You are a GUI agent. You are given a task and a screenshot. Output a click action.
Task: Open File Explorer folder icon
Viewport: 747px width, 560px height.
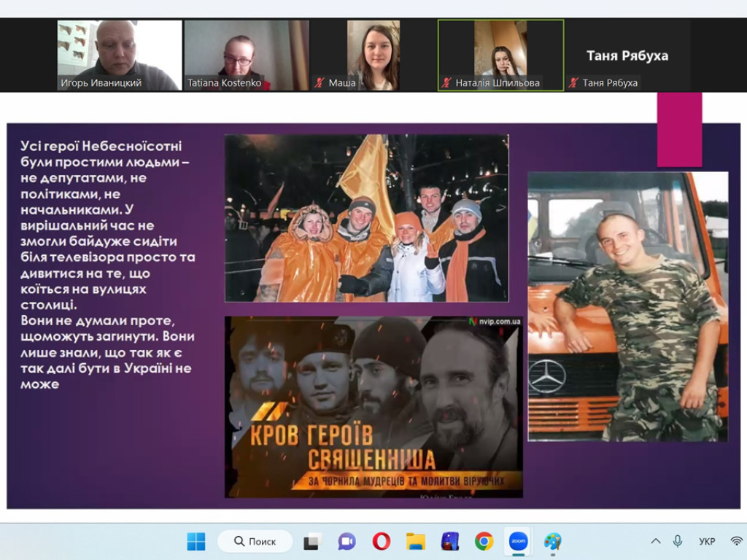415,542
